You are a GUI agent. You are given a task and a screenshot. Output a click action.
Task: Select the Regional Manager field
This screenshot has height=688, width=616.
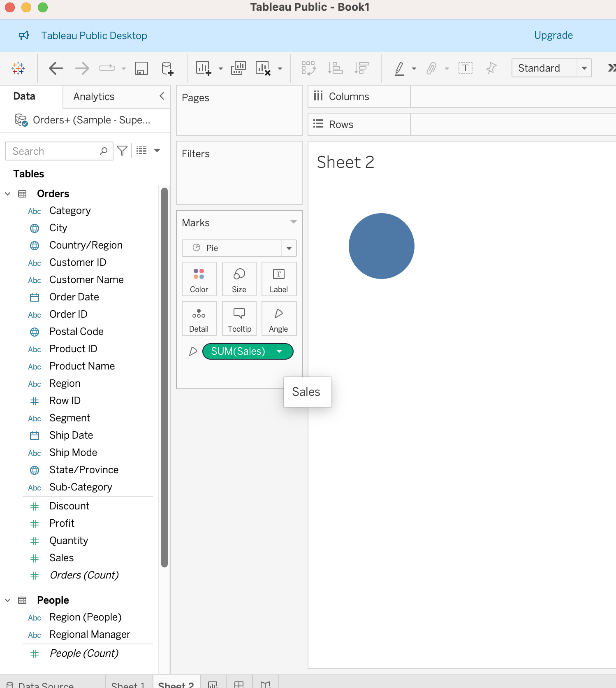point(90,635)
